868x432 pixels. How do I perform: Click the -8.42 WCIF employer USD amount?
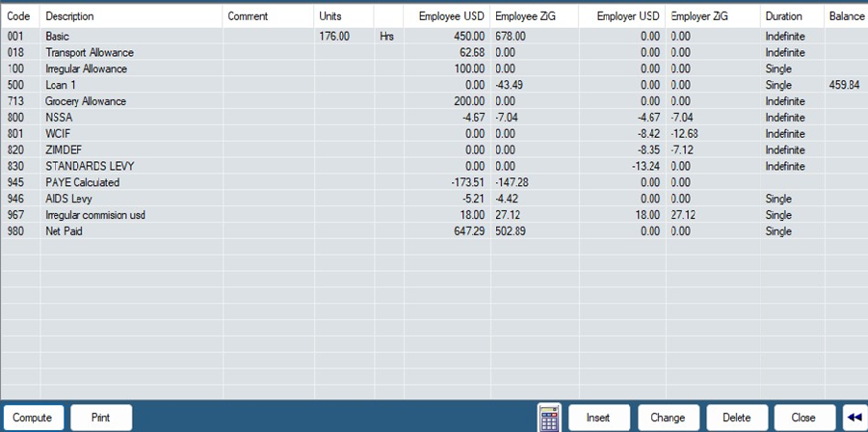[646, 134]
